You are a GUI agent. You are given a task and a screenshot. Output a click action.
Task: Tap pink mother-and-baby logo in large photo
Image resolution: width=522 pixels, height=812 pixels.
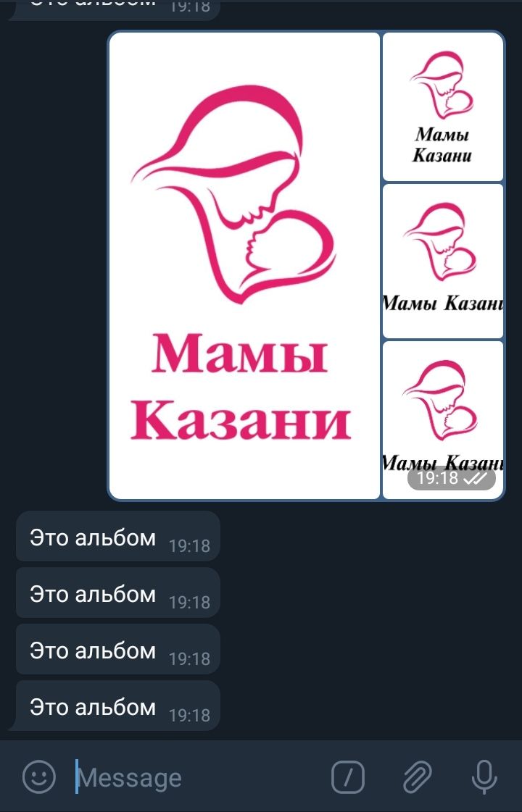coord(233,194)
